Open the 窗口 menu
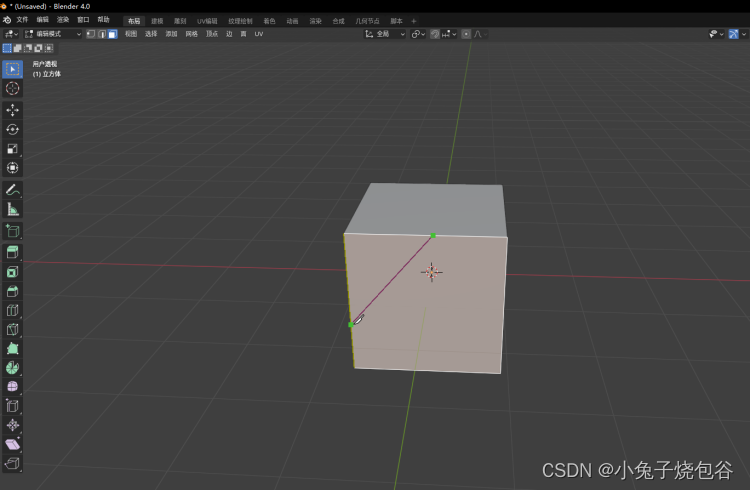Viewport: 750px width, 490px height. pos(83,20)
